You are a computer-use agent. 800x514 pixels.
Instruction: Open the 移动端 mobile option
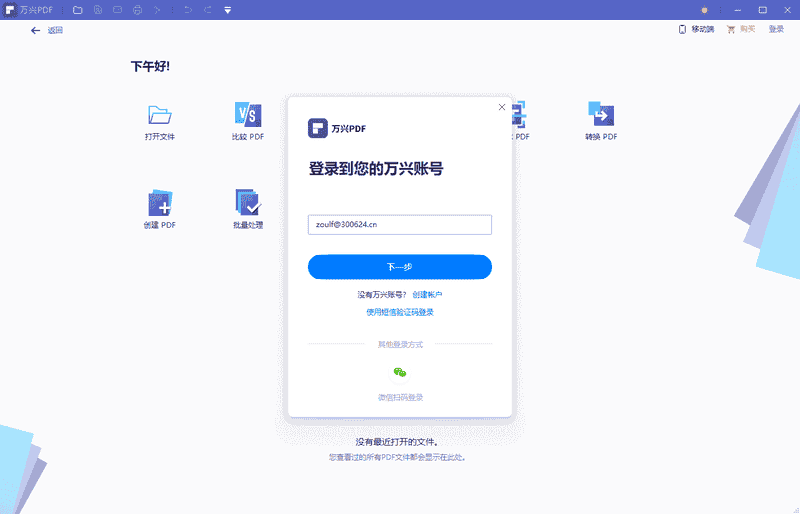coord(703,29)
